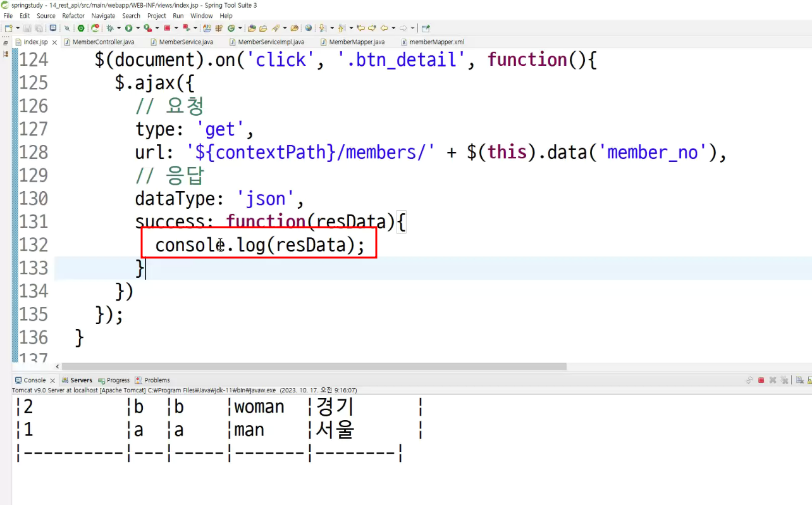Screen dimensions: 812x505
Task: Open the Navigate menu
Action: 103,16
